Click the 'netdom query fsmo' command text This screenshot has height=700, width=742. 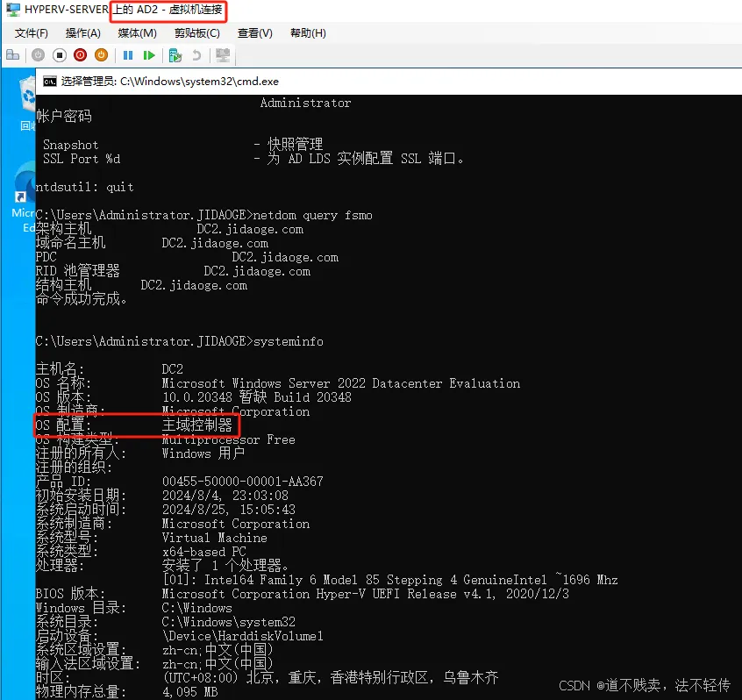coord(312,215)
